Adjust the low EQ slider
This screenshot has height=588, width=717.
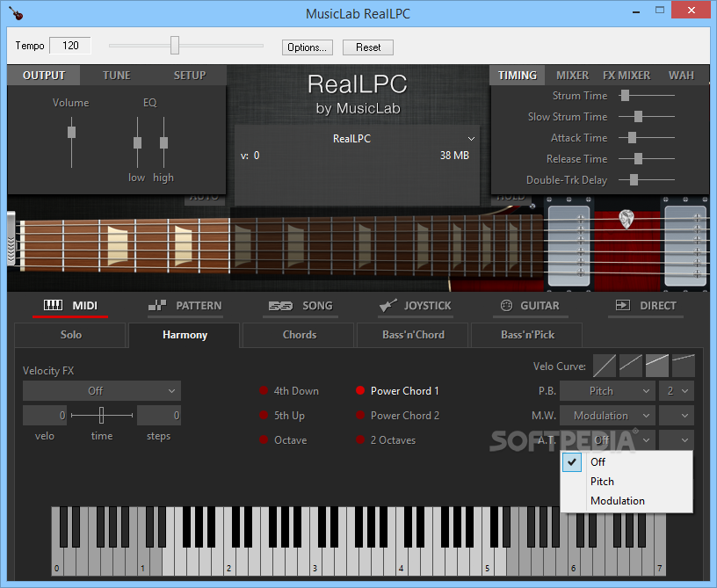tap(137, 142)
